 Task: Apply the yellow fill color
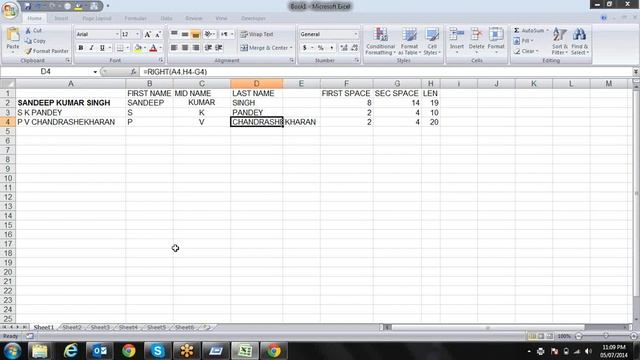point(138,48)
